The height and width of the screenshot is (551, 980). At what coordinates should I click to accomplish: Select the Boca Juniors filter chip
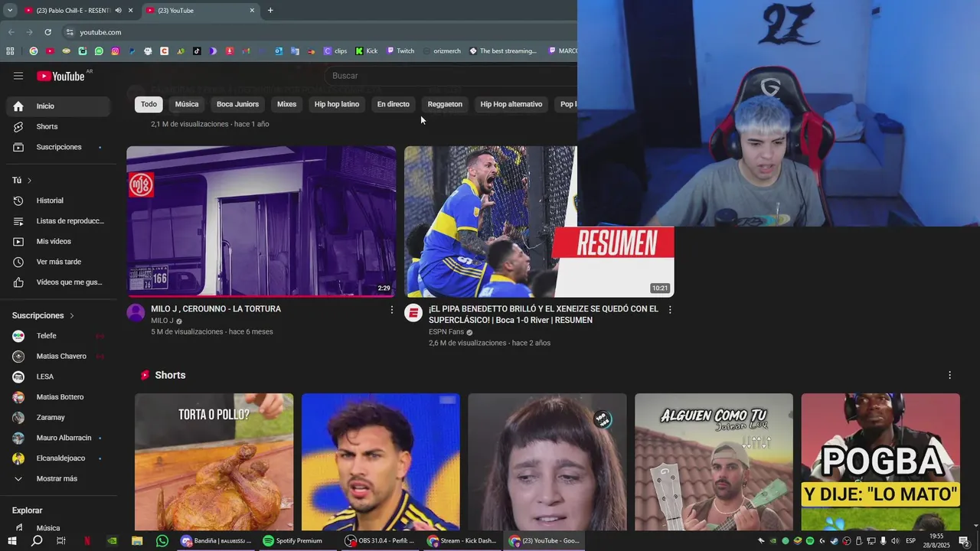tap(237, 104)
